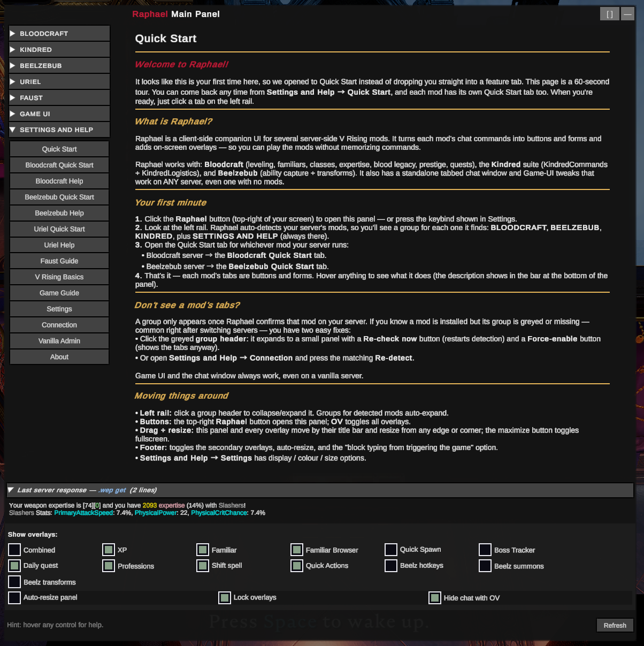Screen dimensions: 644x646
Task: Expand the URIEL group
Action: [x=59, y=81]
